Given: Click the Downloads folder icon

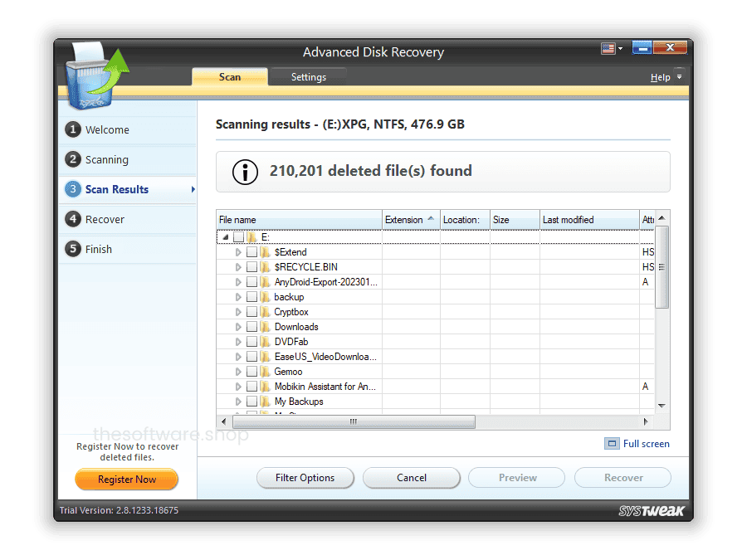Looking at the screenshot, I should (x=265, y=327).
